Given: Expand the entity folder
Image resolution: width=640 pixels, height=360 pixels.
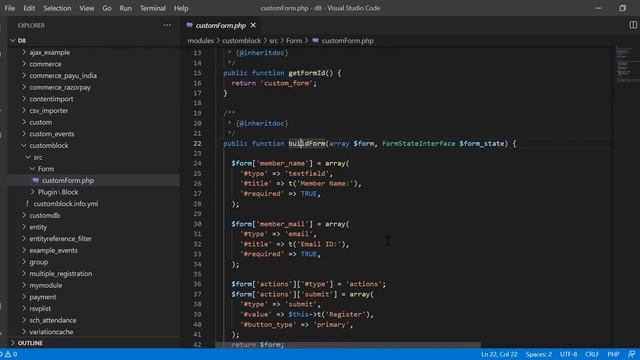Looking at the screenshot, I should click(x=24, y=227).
